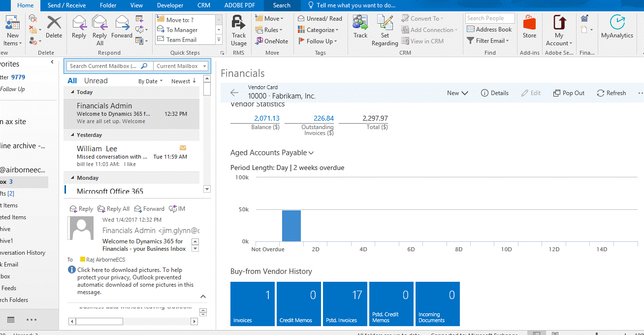Viewport: 644px width, 335px height.
Task: Click Forward in the reading pane
Action: tap(149, 209)
